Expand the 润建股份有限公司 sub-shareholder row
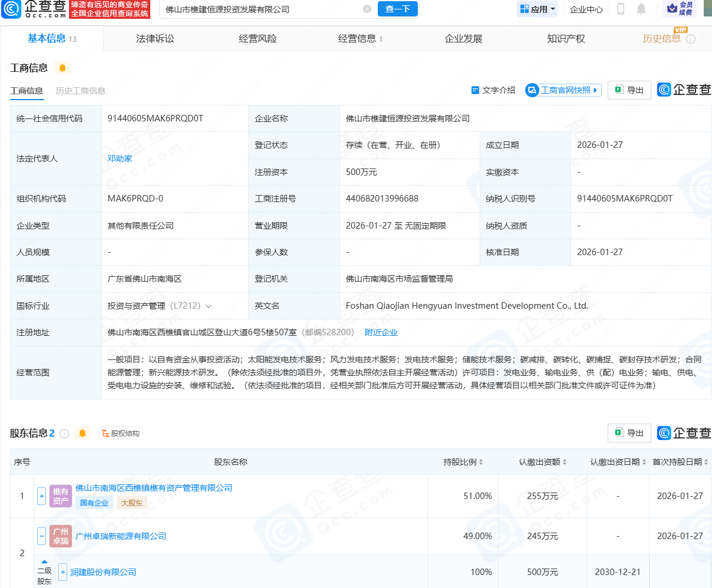Image resolution: width=712 pixels, height=588 pixels. tap(63, 572)
